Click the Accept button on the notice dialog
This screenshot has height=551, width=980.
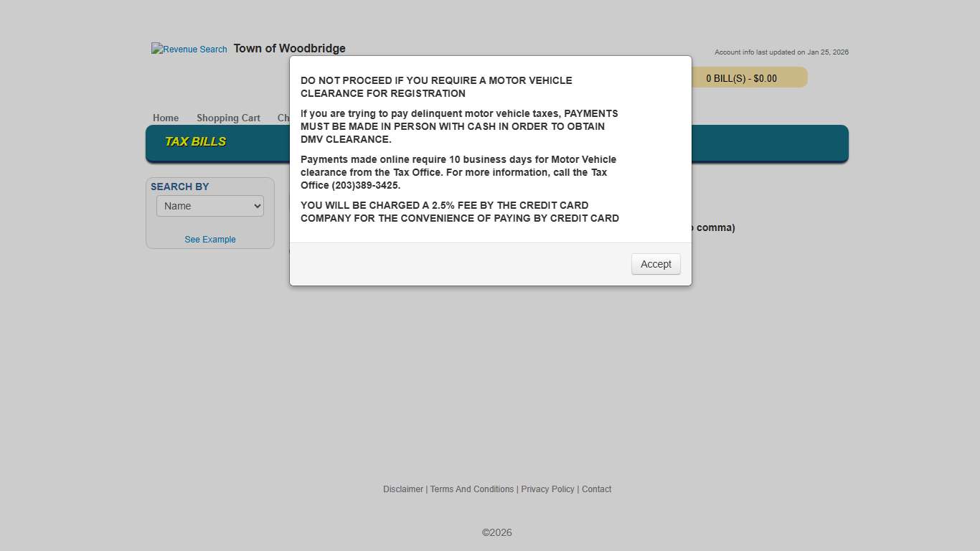pyautogui.click(x=655, y=264)
